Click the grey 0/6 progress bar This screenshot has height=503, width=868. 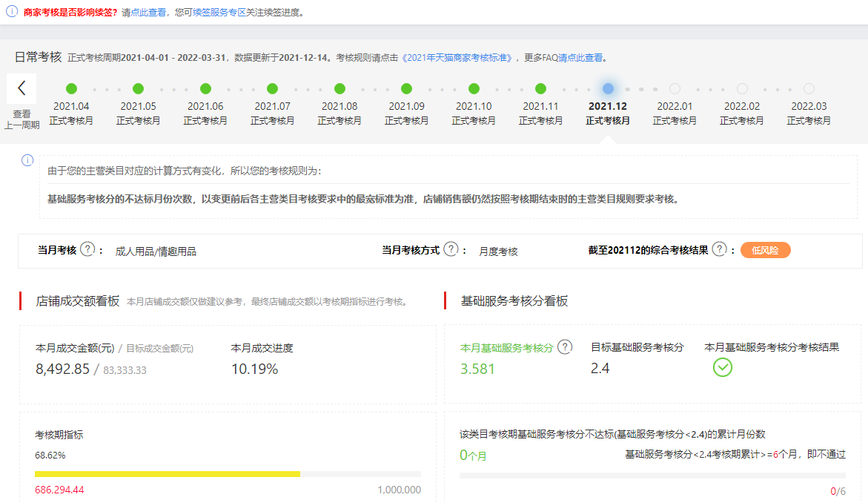[x=652, y=476]
